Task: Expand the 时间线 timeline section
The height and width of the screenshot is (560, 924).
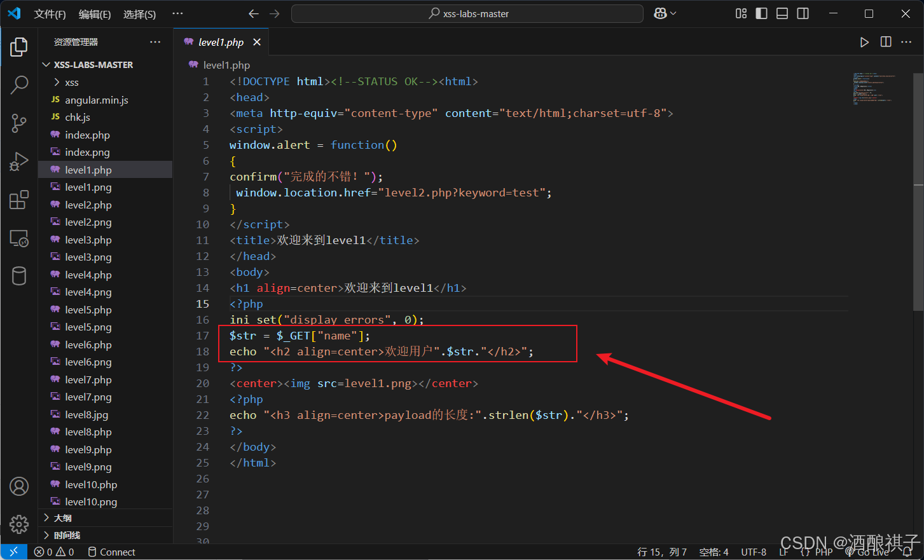Action: tap(106, 535)
